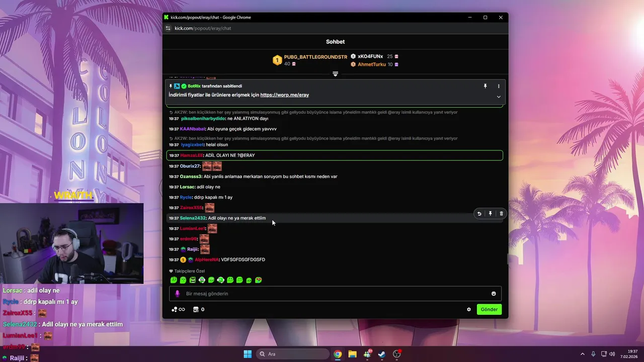Click the emote in LumianLee1's chat message
This screenshot has height=362, width=644.
click(212, 229)
